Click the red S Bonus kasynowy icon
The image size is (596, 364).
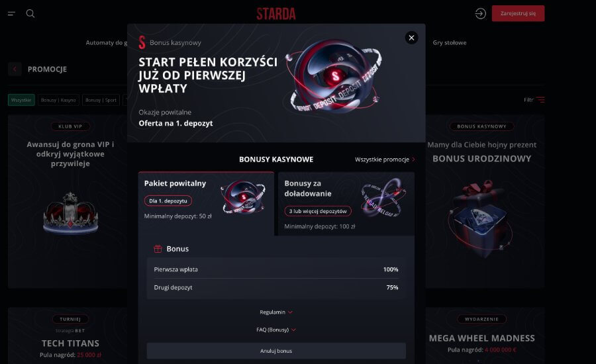click(x=142, y=42)
